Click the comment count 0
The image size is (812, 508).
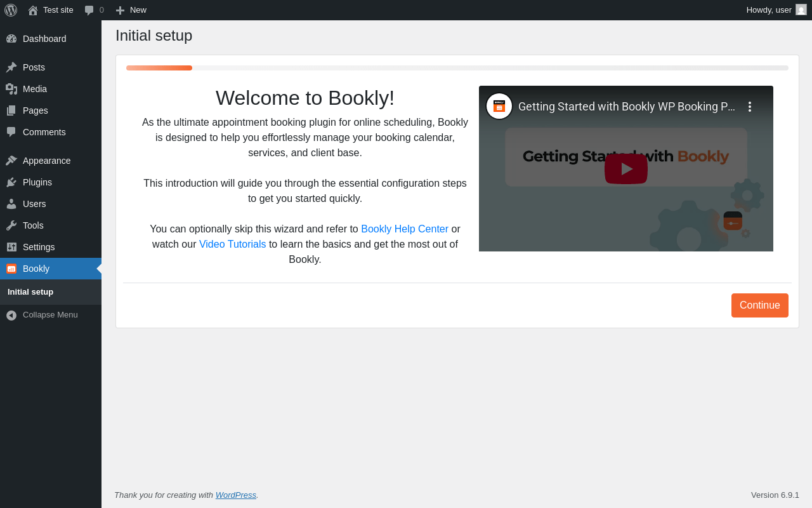click(x=101, y=10)
